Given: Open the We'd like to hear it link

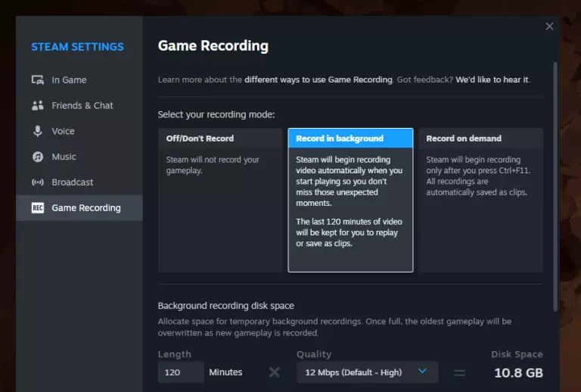Looking at the screenshot, I should 492,79.
